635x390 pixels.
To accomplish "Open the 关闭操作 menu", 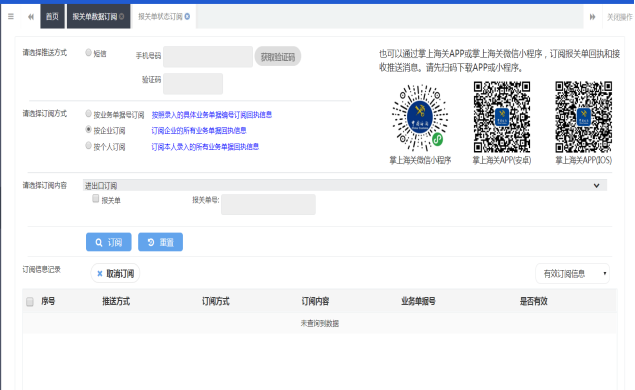I will (619, 17).
